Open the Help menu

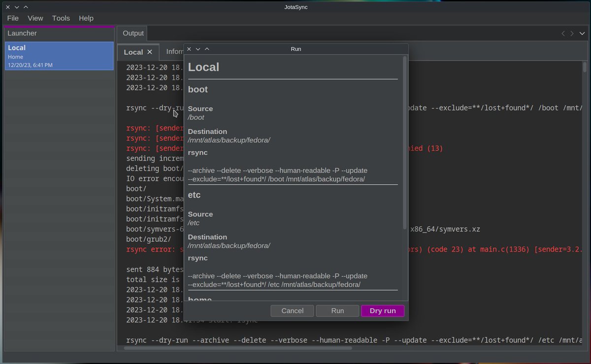point(86,18)
